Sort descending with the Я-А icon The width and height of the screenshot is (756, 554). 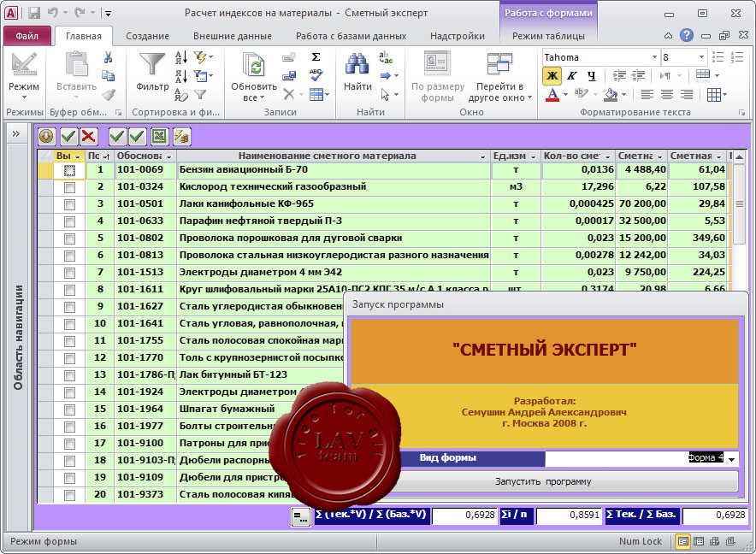181,76
